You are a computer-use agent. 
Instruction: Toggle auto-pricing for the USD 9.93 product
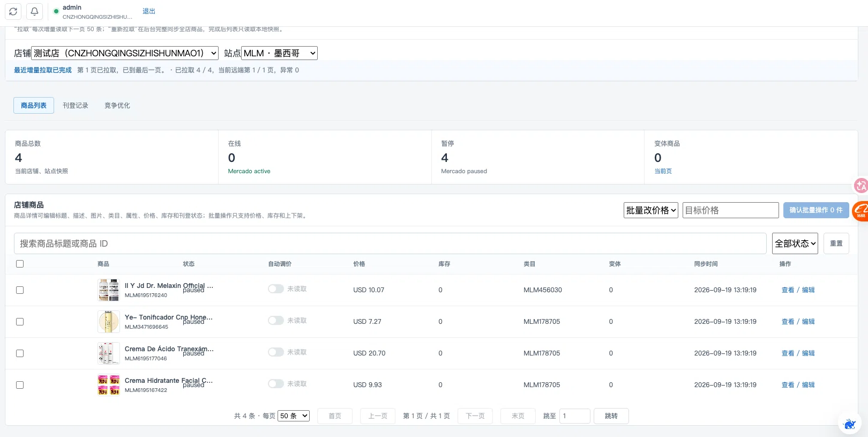(x=276, y=384)
